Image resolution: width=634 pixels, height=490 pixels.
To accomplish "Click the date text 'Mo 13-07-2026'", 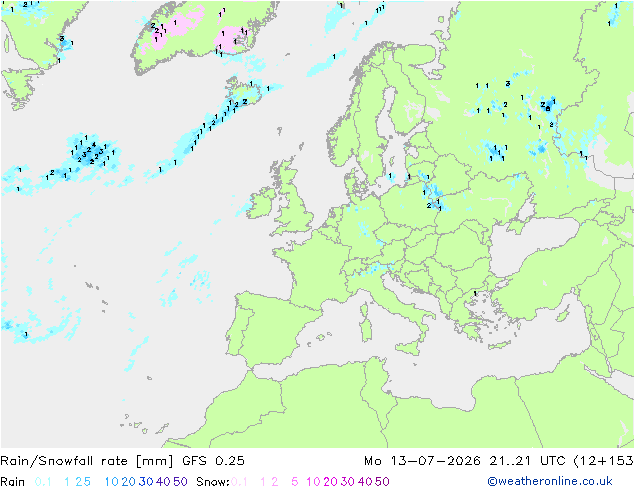I will click(x=422, y=461).
